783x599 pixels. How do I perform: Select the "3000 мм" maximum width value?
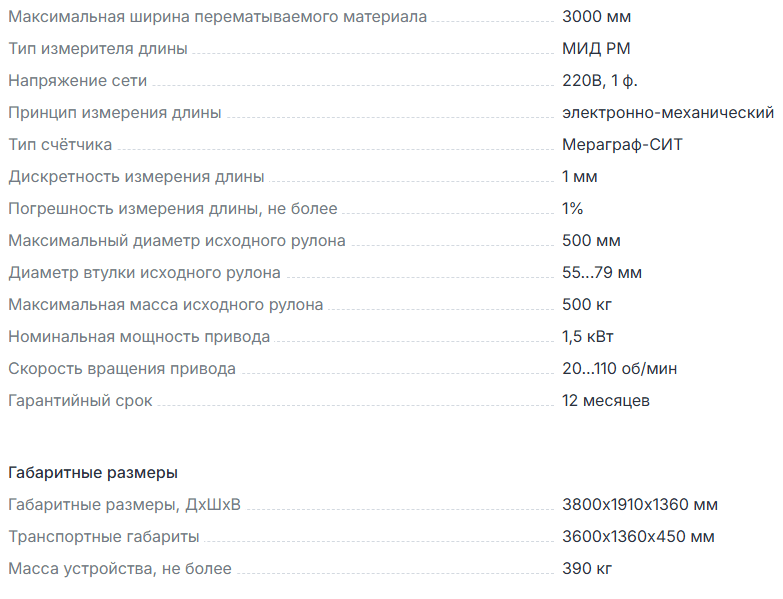[x=597, y=17]
